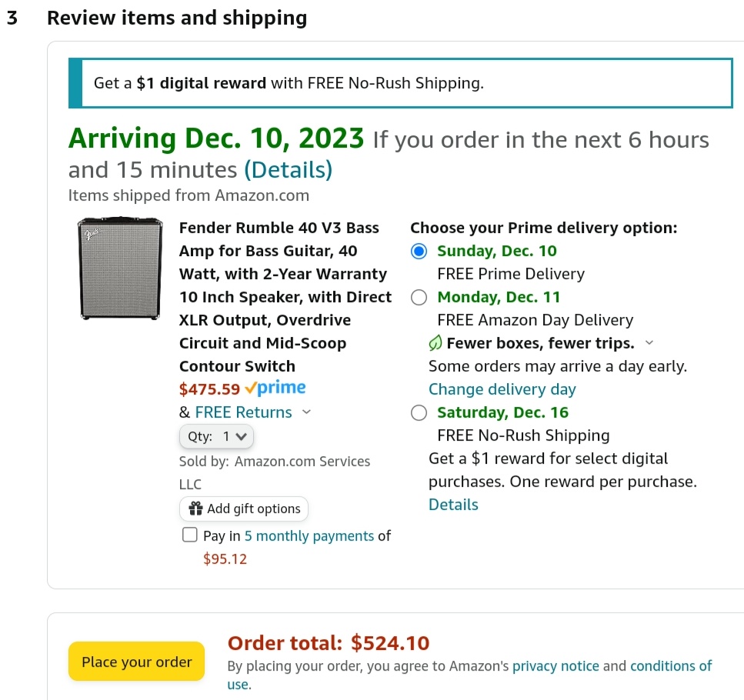Click Change delivery day link
The image size is (744, 700).
(x=502, y=389)
